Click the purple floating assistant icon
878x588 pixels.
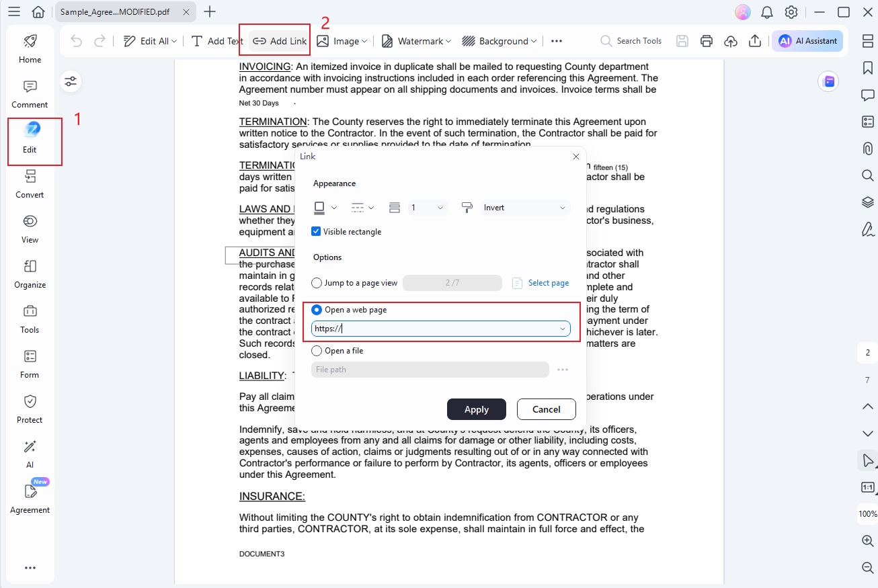coord(829,81)
